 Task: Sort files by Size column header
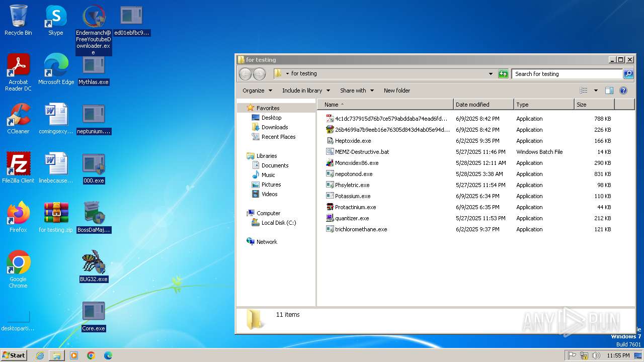(594, 105)
